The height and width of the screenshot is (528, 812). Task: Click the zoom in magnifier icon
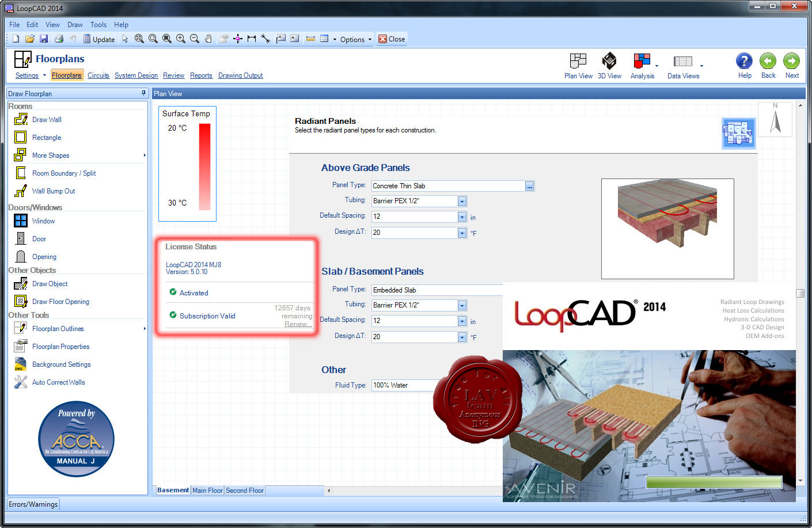pos(180,39)
